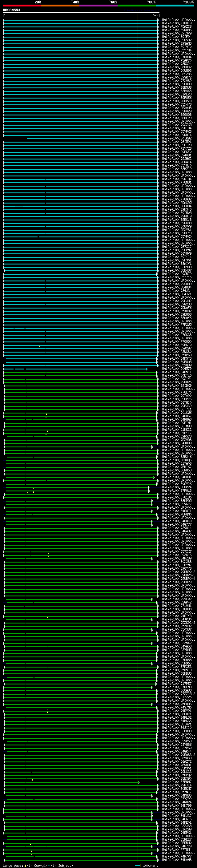Click hit label UniRef100_C5X4Y8
This screenshot has width=197, height=868.
tap(176, 104)
